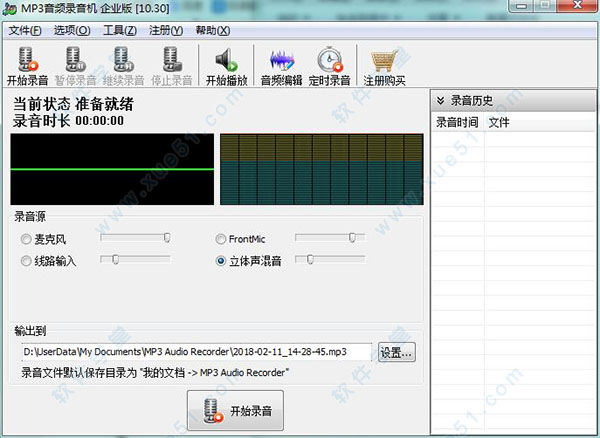Image resolution: width=600 pixels, height=438 pixels.
Task: Click the app icon in title bar
Action: 10,9
